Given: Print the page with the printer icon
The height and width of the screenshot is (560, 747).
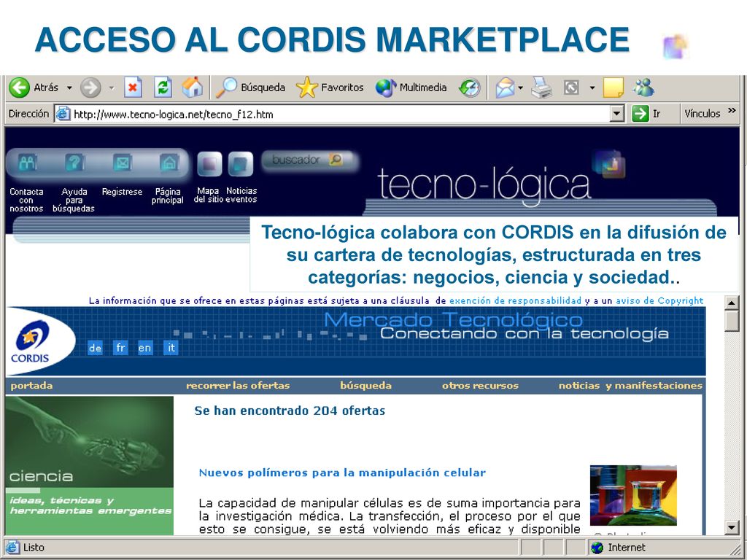Looking at the screenshot, I should point(542,87).
